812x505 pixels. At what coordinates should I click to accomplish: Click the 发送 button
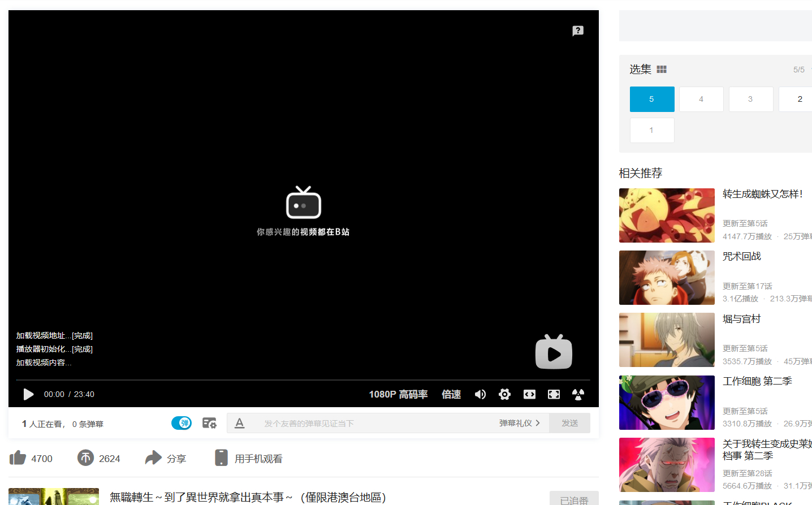coord(569,423)
